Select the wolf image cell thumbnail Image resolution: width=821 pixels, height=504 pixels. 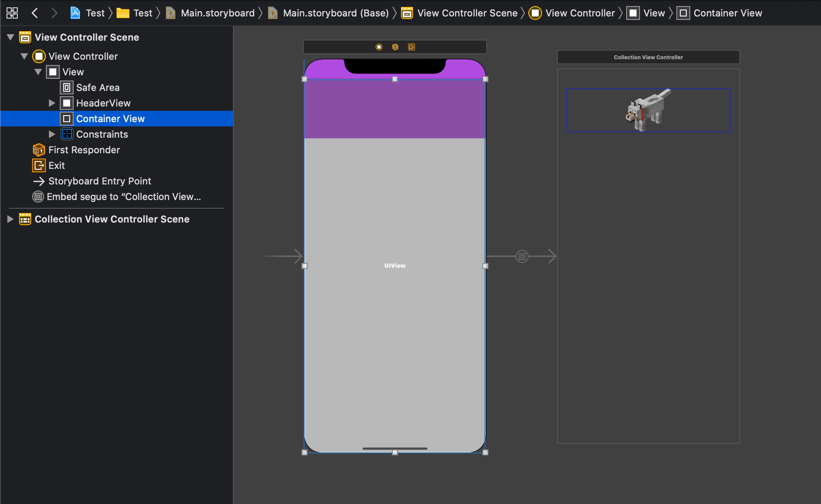click(648, 110)
